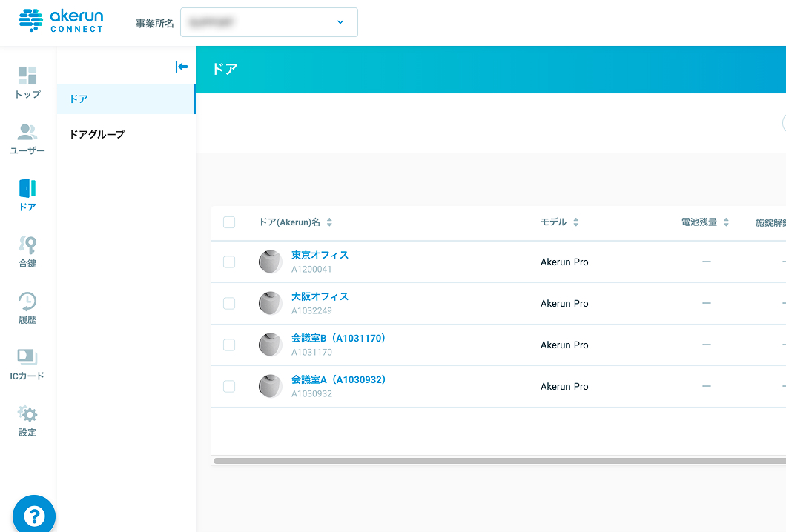The height and width of the screenshot is (532, 786).
Task: Check the 大阪オフィス row checkbox
Action: [229, 303]
